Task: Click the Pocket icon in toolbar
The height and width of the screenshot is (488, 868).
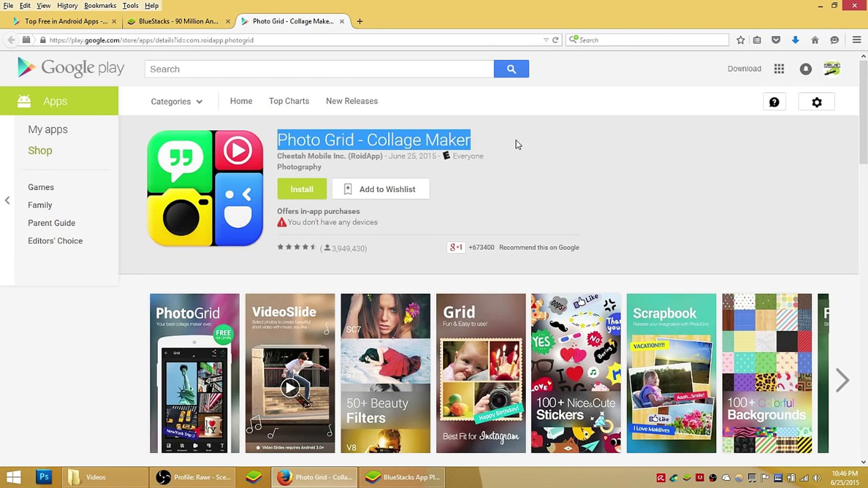Action: click(x=776, y=40)
